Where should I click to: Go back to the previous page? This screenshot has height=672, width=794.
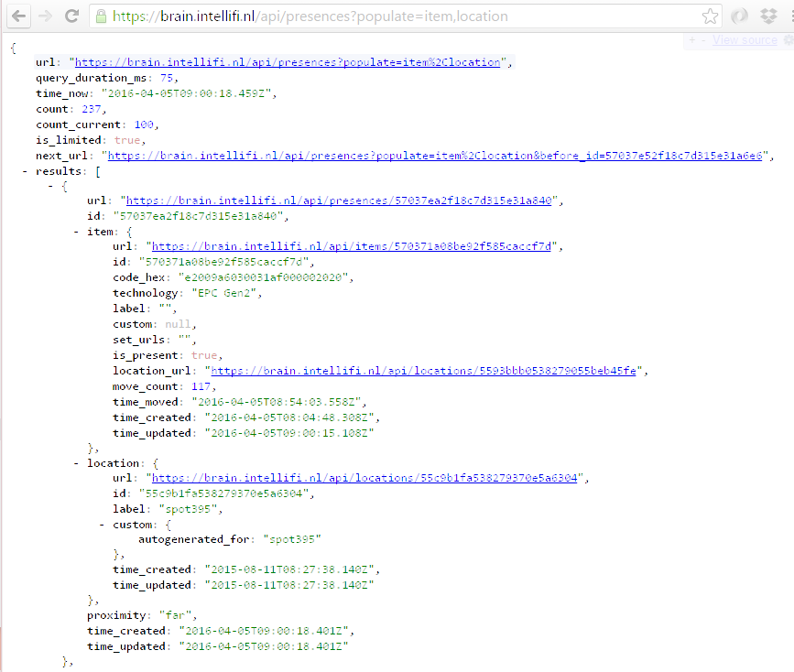pos(18,16)
